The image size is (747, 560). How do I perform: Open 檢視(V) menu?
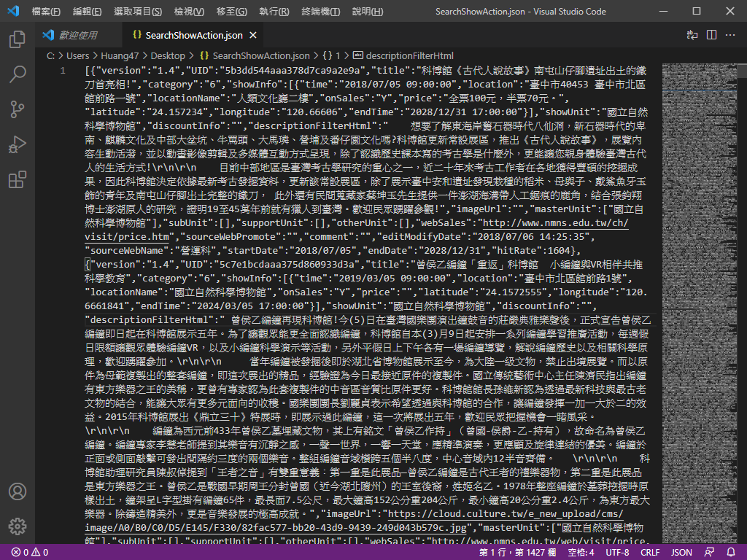pyautogui.click(x=189, y=12)
